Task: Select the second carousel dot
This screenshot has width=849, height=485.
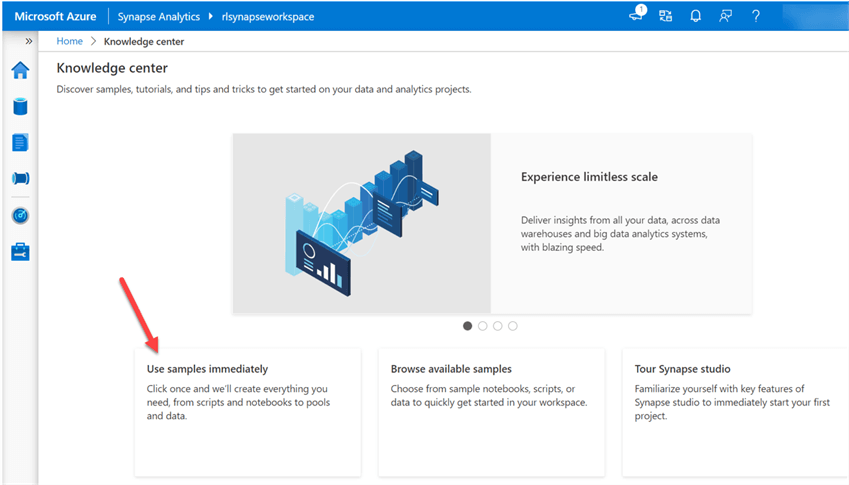Action: tap(483, 326)
